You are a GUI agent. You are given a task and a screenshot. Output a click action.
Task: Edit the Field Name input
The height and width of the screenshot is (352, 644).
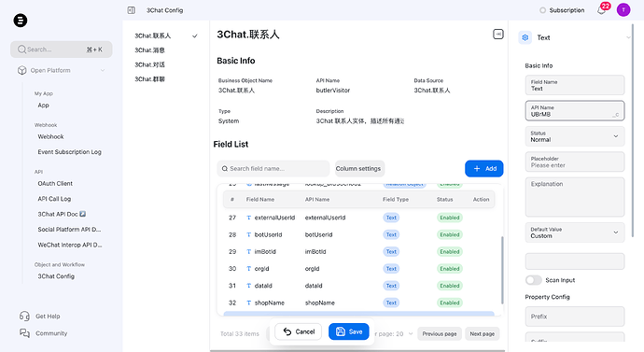[575, 85]
